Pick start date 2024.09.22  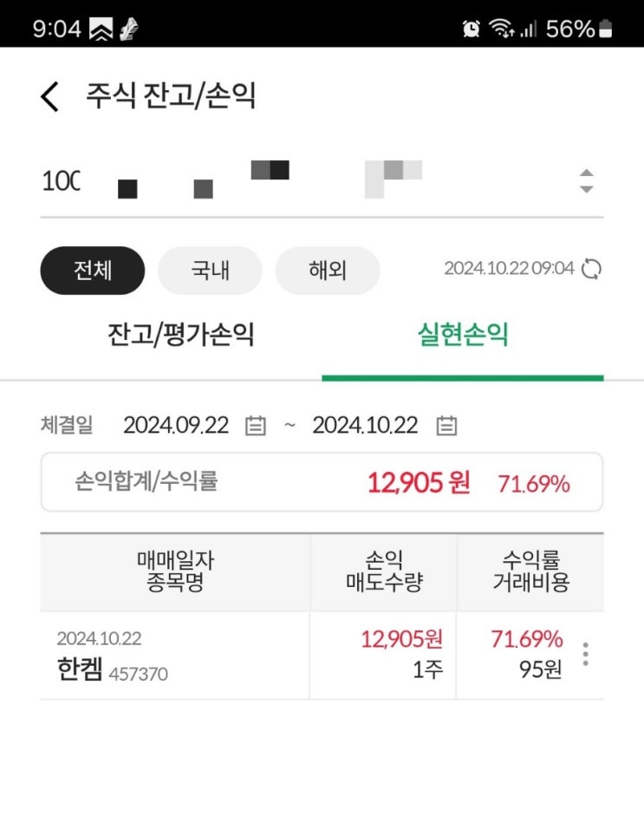pos(176,426)
